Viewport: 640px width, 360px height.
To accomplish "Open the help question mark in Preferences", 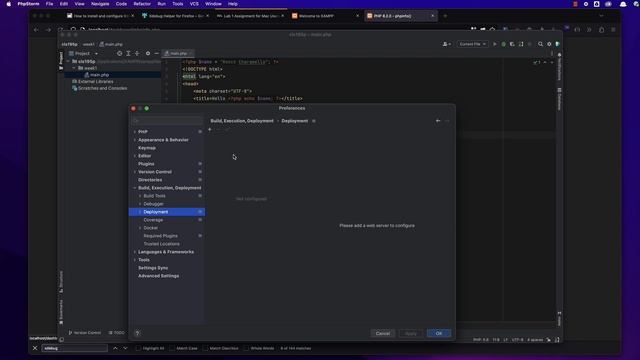I will 138,333.
